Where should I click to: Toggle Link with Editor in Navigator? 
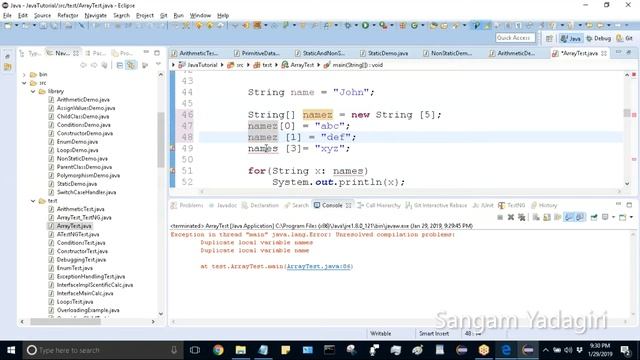point(131,65)
